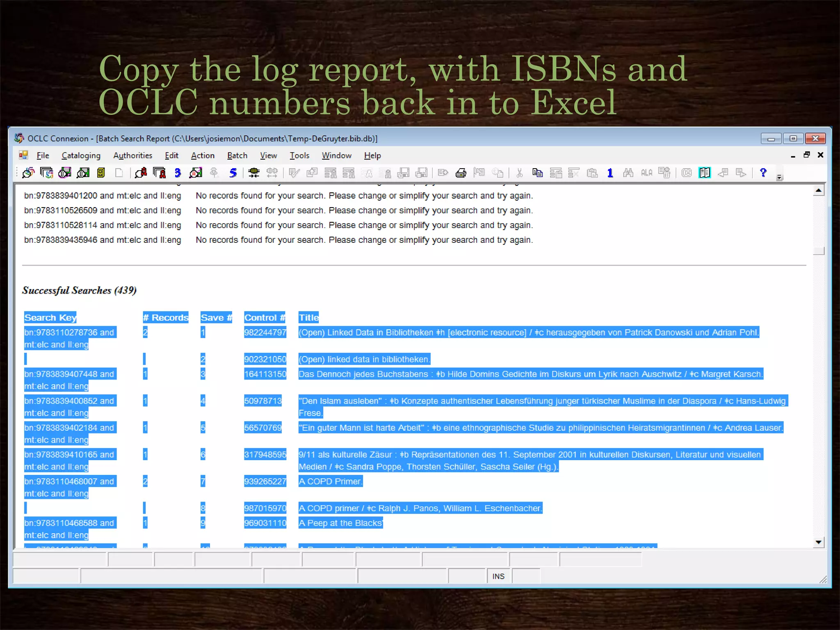Click the yellow constant data toolbar icon

click(x=101, y=173)
